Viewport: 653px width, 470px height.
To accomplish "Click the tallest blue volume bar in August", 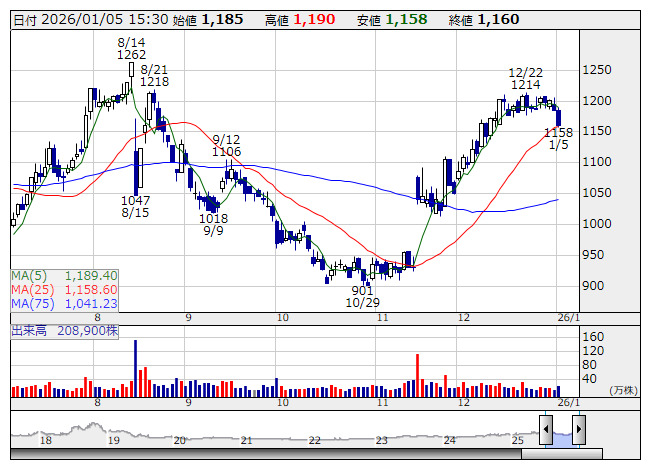I will 135,368.
